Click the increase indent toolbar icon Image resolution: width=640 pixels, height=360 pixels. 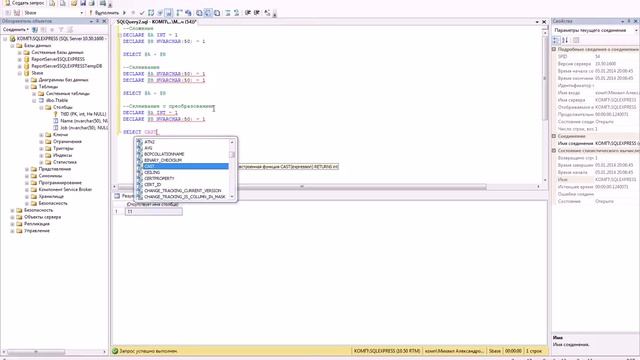point(257,13)
